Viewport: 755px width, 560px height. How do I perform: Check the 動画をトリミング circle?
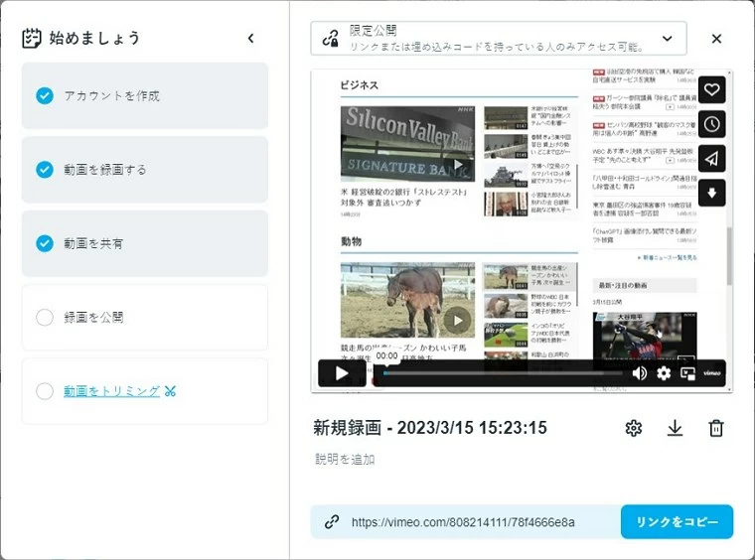click(x=45, y=391)
